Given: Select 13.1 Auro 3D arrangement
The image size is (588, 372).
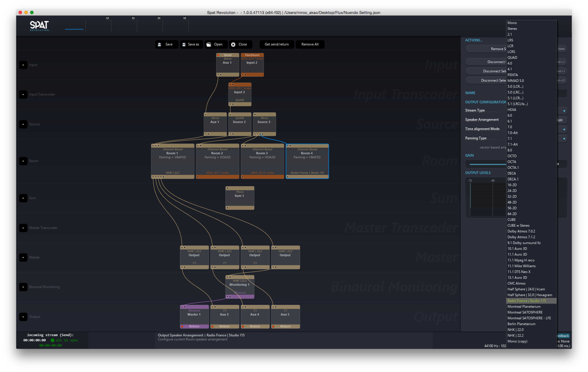Looking at the screenshot, I should click(x=531, y=278).
